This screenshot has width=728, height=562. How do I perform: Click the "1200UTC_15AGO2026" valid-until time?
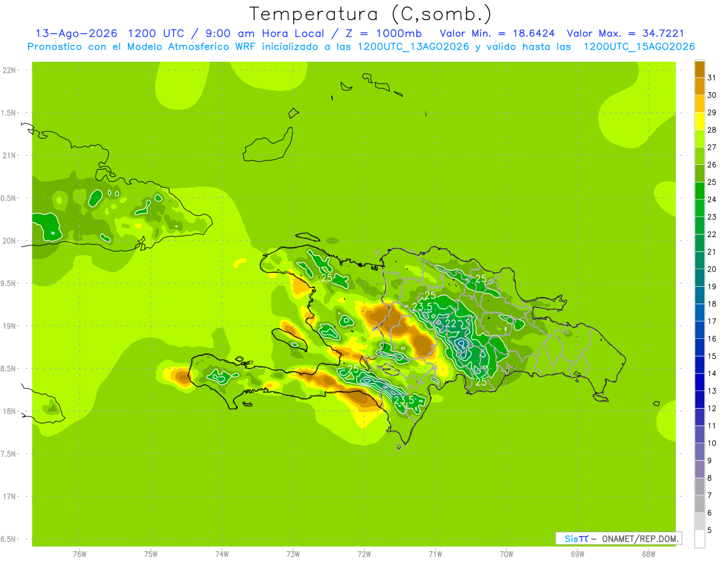639,47
